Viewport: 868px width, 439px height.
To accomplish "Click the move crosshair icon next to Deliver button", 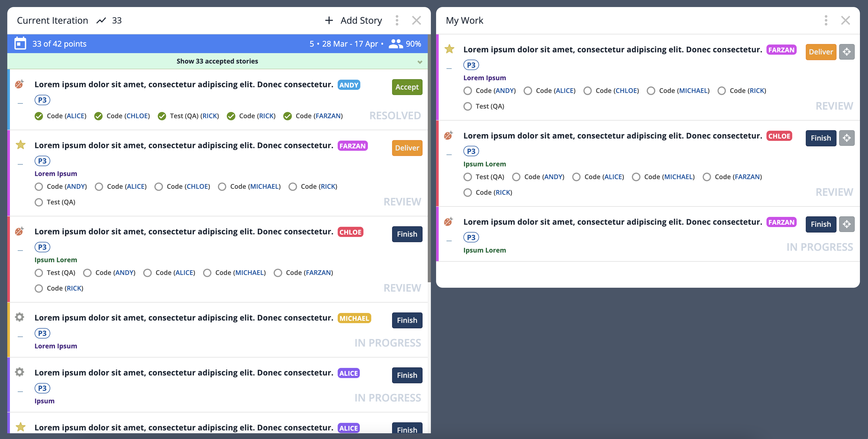I will click(x=847, y=52).
